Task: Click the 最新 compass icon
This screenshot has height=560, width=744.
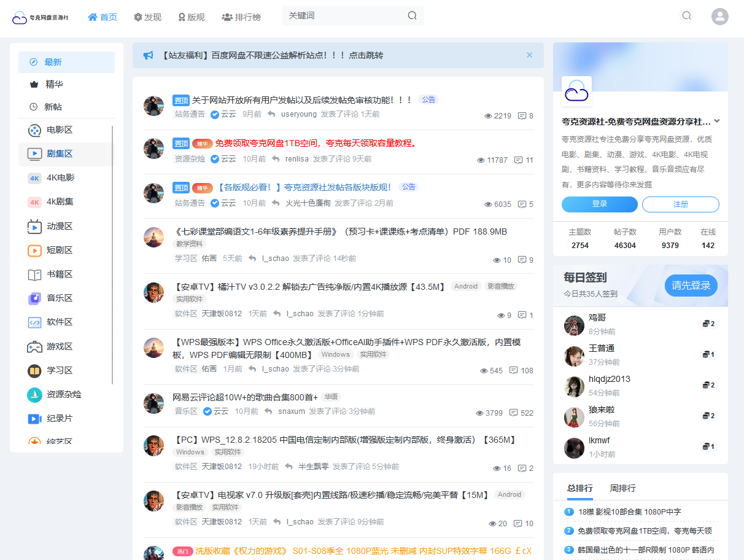Action: (34, 62)
